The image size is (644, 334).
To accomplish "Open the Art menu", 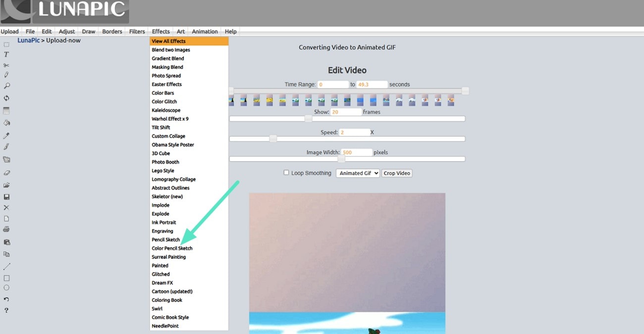I will tap(181, 31).
